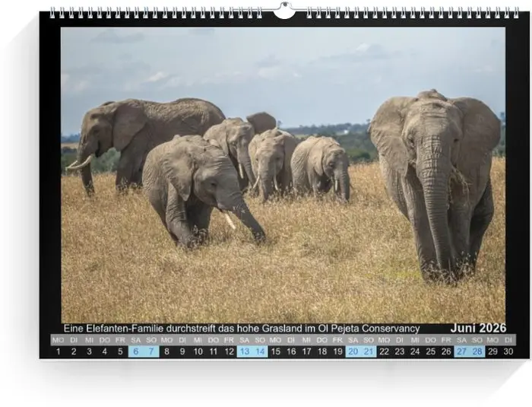Pick date 24 in the day row
Screen dimensions: 532x407
pos(415,351)
